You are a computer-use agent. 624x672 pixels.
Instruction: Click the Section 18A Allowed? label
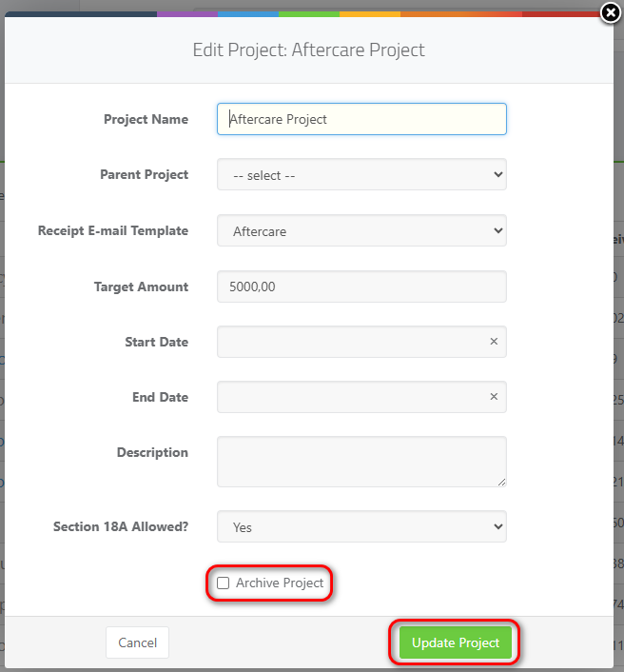tap(121, 526)
